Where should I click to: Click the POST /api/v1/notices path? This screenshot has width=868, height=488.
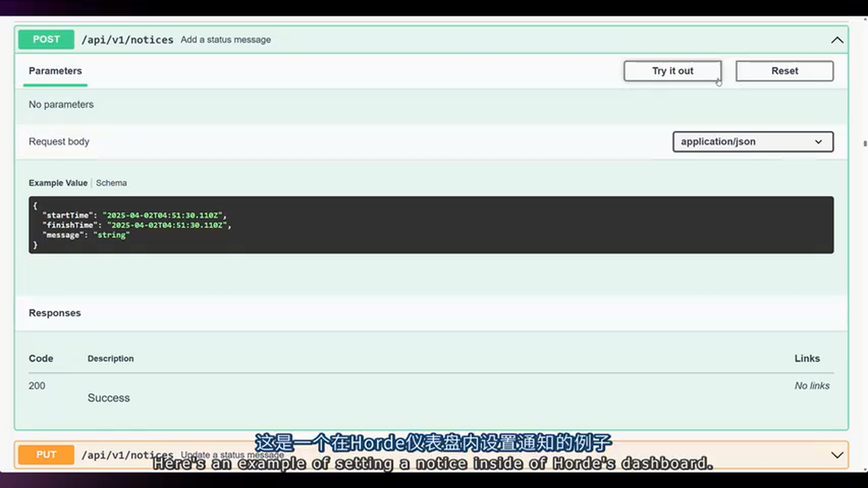(127, 40)
